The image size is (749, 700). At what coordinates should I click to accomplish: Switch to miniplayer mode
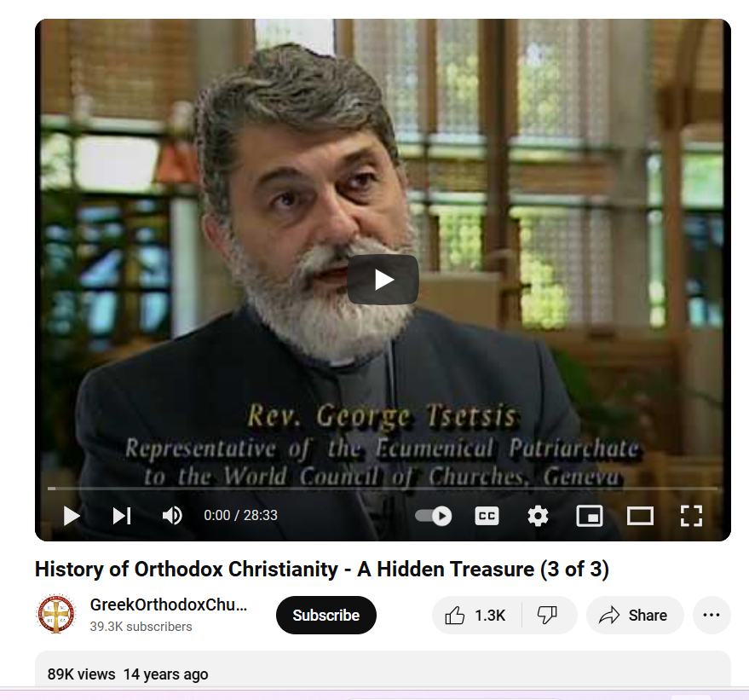[x=590, y=516]
